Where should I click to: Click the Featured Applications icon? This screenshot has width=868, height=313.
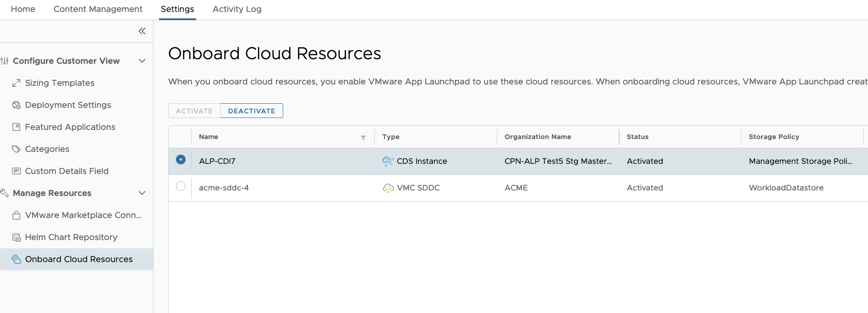[x=16, y=127]
